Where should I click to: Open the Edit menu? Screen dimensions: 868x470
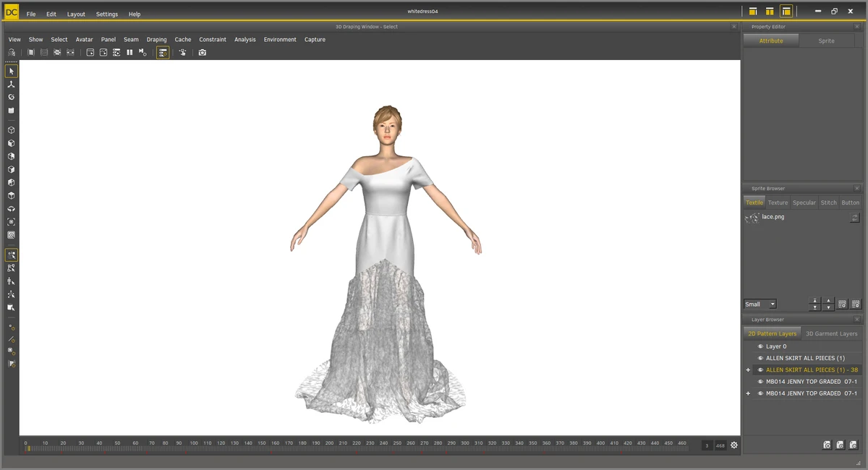point(51,14)
